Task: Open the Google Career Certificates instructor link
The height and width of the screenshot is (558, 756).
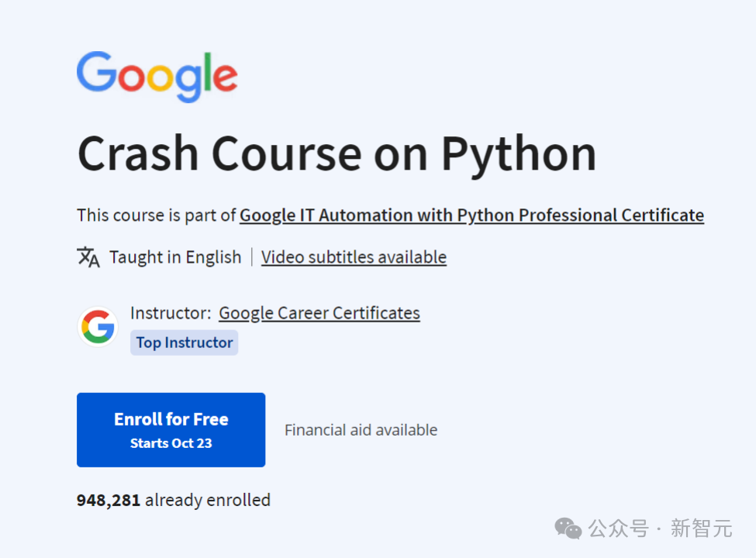Action: pos(319,313)
